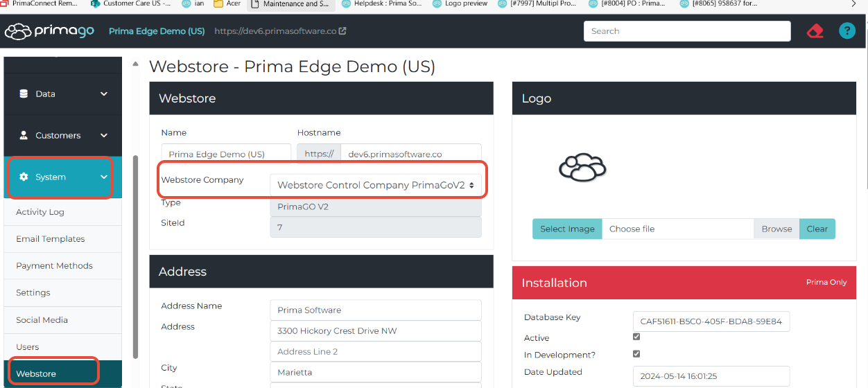868x388 pixels.
Task: Open Activity Log in sidebar
Action: coord(62,212)
